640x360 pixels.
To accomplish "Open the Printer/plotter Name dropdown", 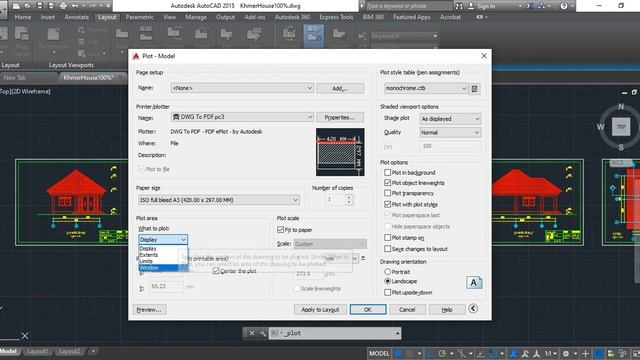I will pos(242,117).
